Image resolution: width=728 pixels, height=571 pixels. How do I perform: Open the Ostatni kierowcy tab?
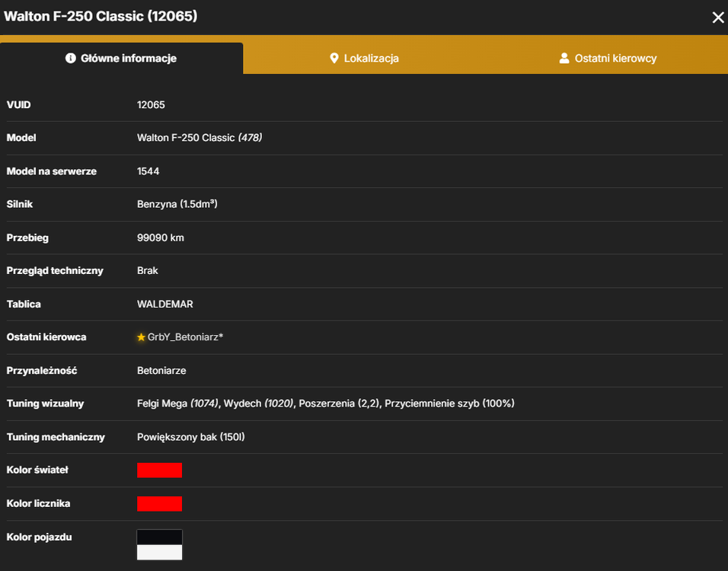607,58
